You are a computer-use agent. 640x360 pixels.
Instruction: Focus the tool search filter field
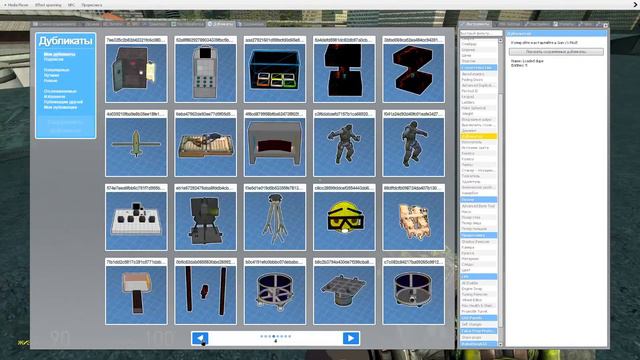click(481, 33)
